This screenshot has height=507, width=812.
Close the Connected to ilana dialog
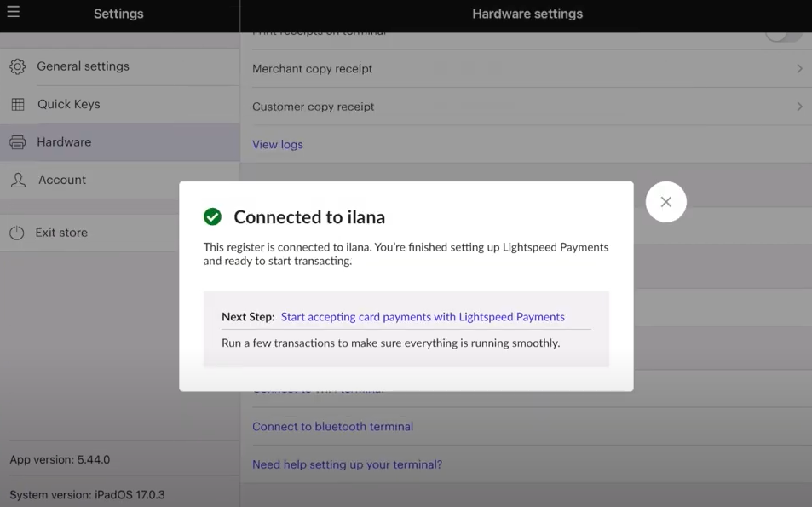coord(666,202)
